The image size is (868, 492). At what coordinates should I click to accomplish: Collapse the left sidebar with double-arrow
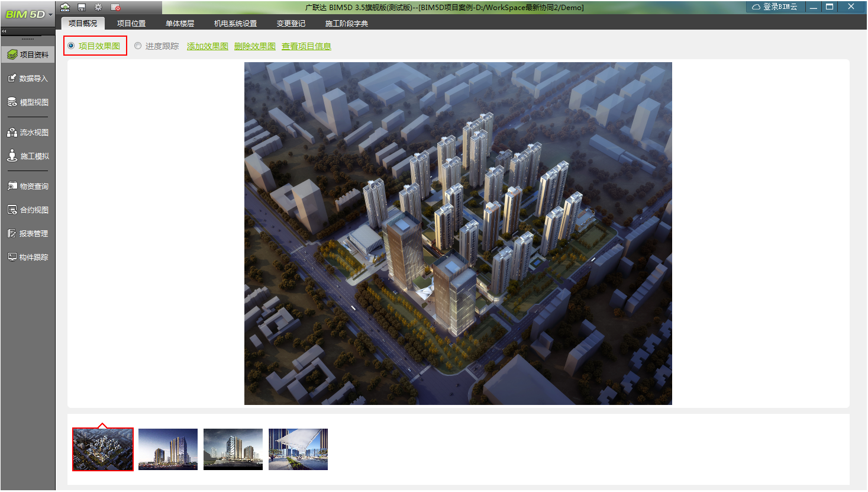pyautogui.click(x=4, y=31)
